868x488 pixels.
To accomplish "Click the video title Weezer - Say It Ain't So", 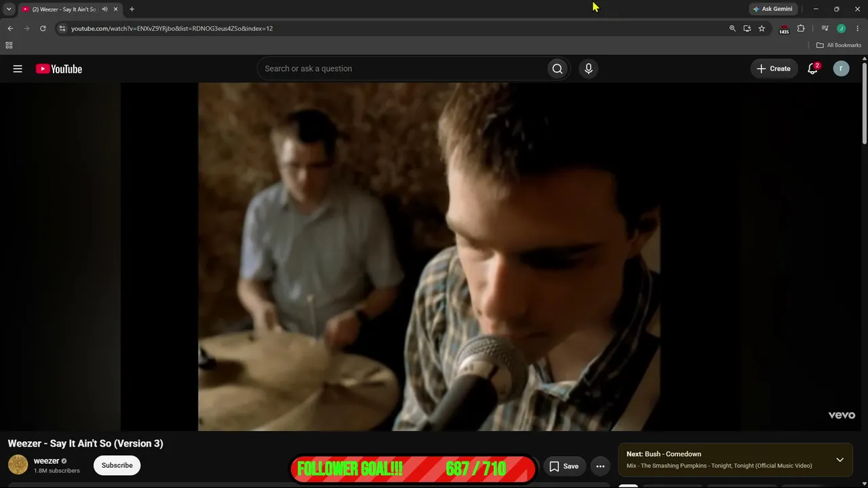I will click(85, 443).
